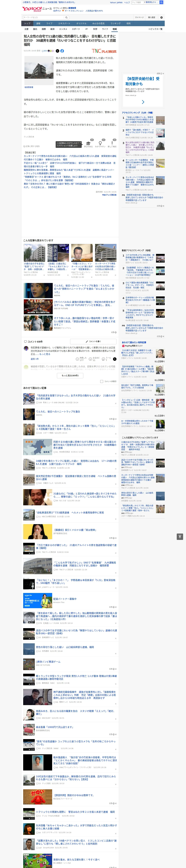Open the 国内 category
186x868 pixels.
[x=35, y=29]
